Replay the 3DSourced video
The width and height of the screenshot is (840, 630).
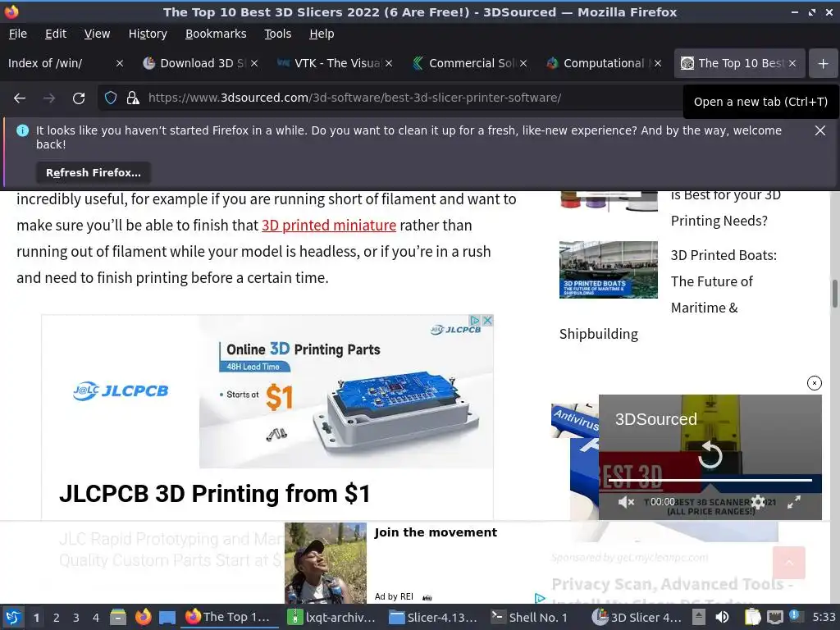(x=710, y=454)
